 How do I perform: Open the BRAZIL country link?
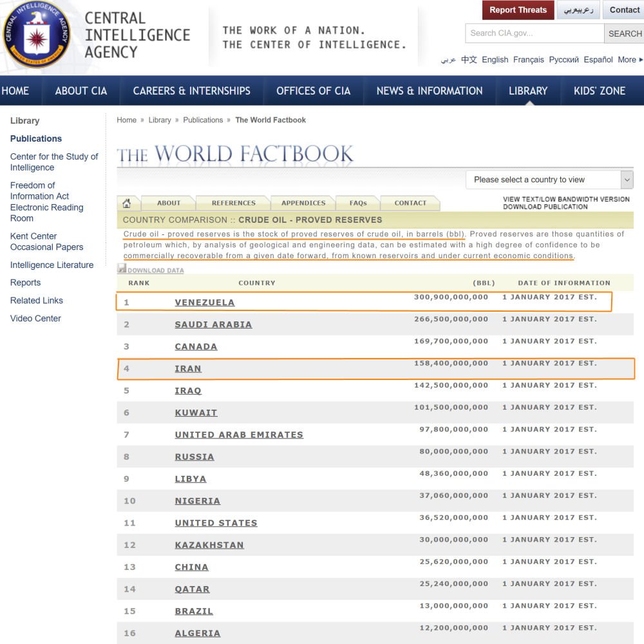(x=194, y=611)
